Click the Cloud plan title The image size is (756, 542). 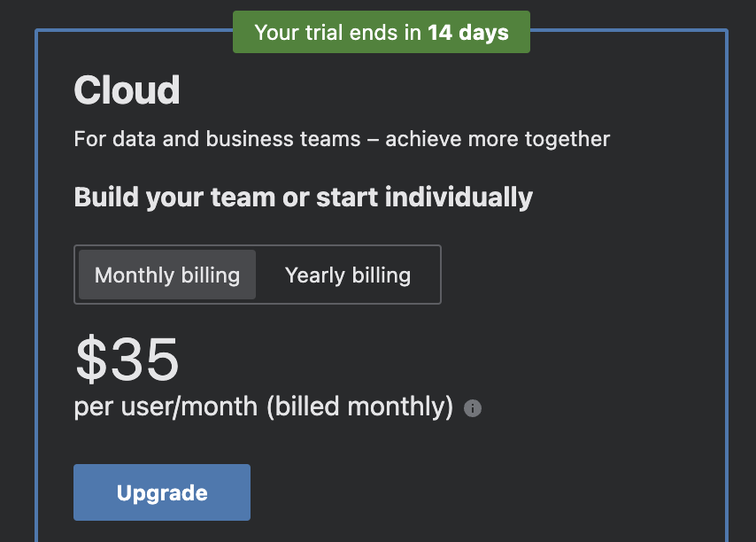point(127,89)
